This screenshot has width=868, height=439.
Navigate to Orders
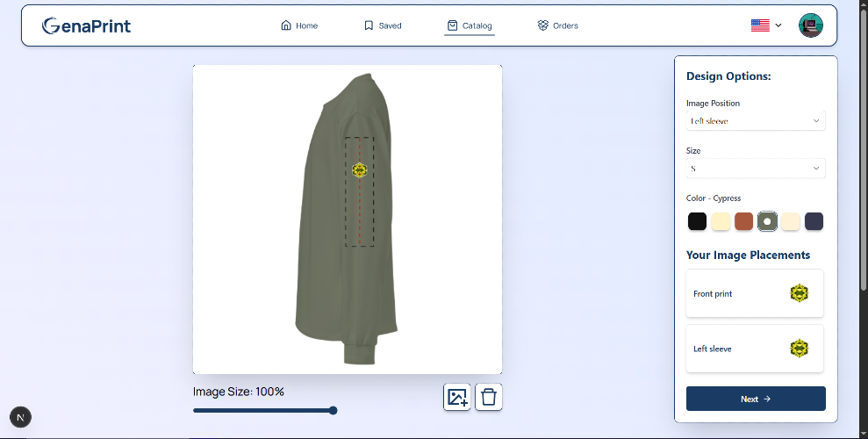click(558, 25)
